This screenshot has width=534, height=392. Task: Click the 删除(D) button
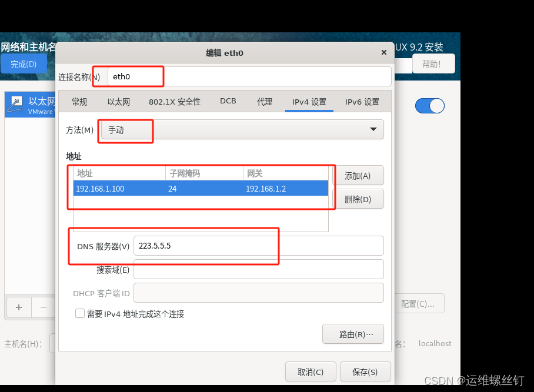tap(358, 199)
